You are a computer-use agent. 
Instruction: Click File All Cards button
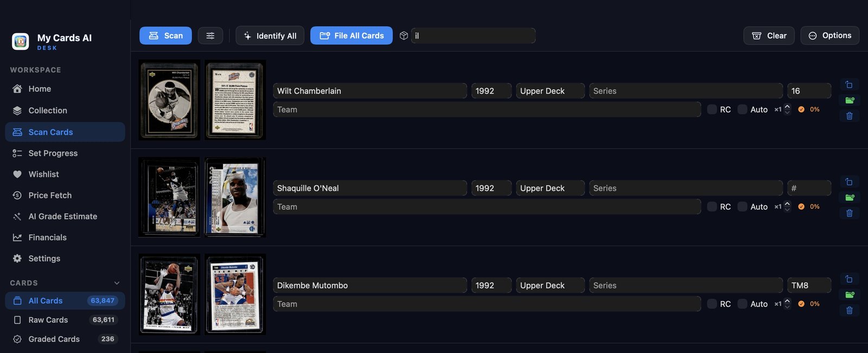coord(352,36)
